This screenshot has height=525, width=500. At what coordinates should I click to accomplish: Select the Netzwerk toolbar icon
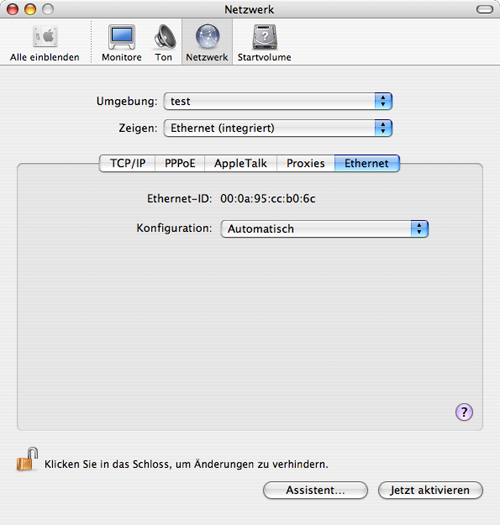tap(207, 43)
